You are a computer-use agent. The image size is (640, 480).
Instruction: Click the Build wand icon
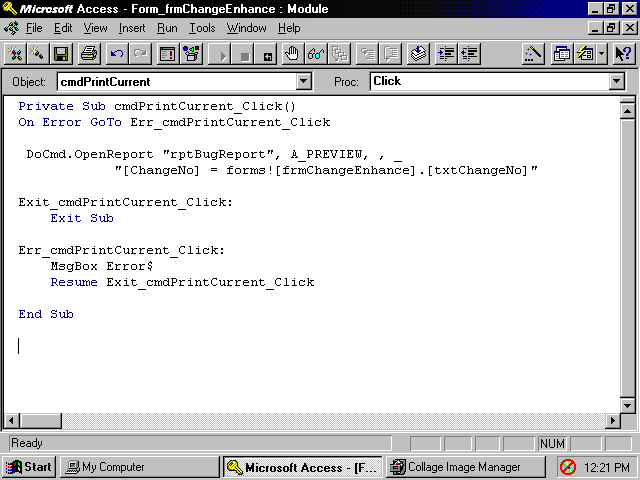click(533, 54)
